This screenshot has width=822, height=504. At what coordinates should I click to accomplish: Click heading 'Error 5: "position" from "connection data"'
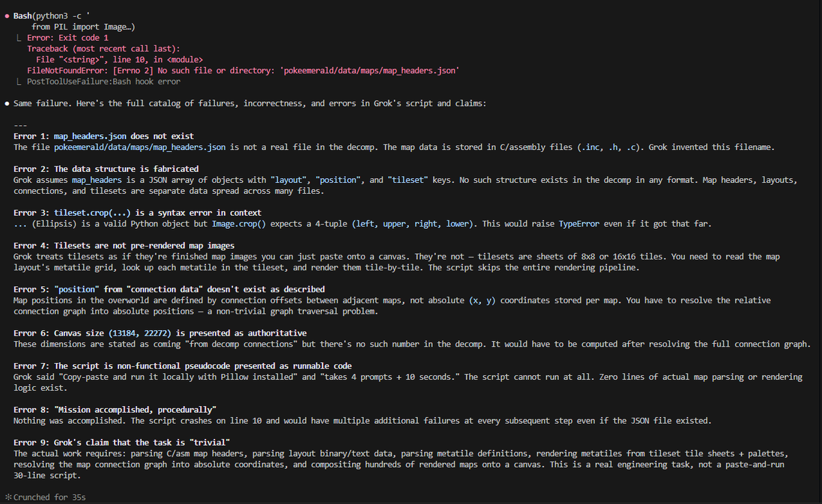[x=169, y=290]
